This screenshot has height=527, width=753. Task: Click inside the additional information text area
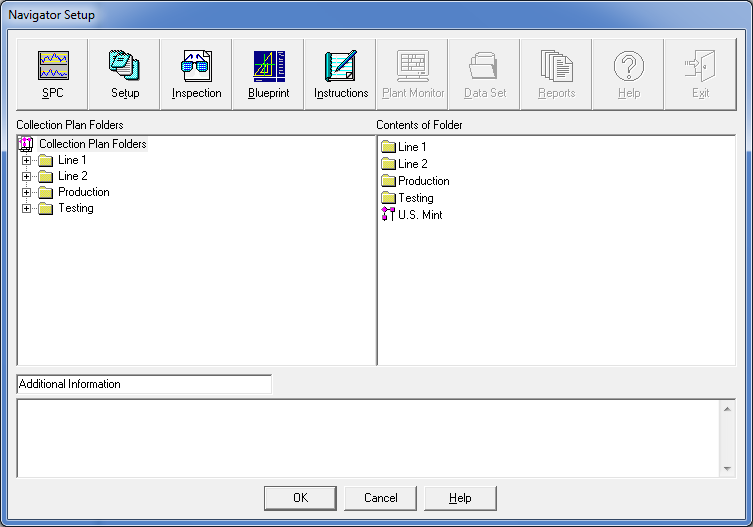(x=368, y=438)
